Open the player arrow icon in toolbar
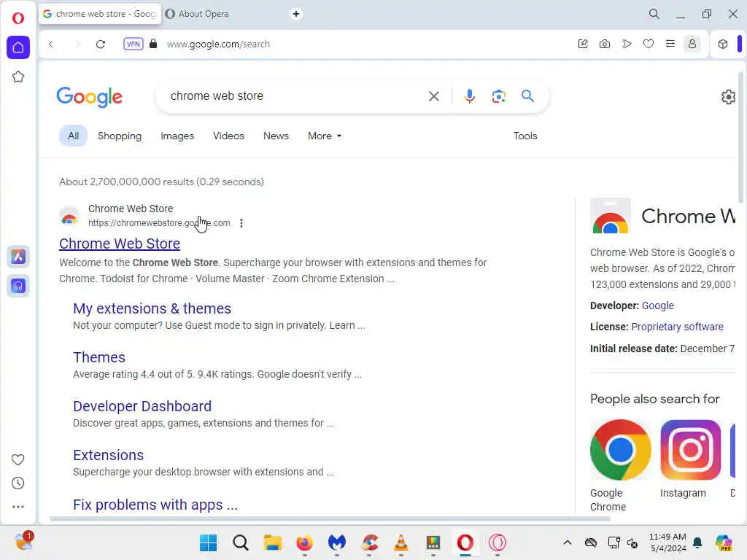The width and height of the screenshot is (747, 560). pos(627,44)
